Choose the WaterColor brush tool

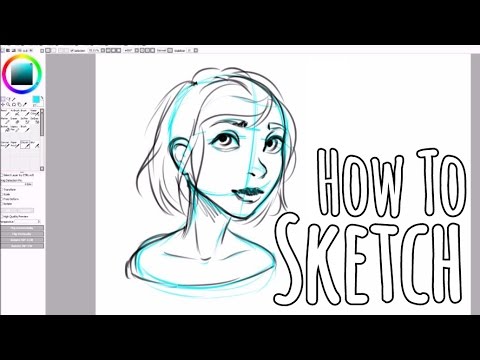35,113
